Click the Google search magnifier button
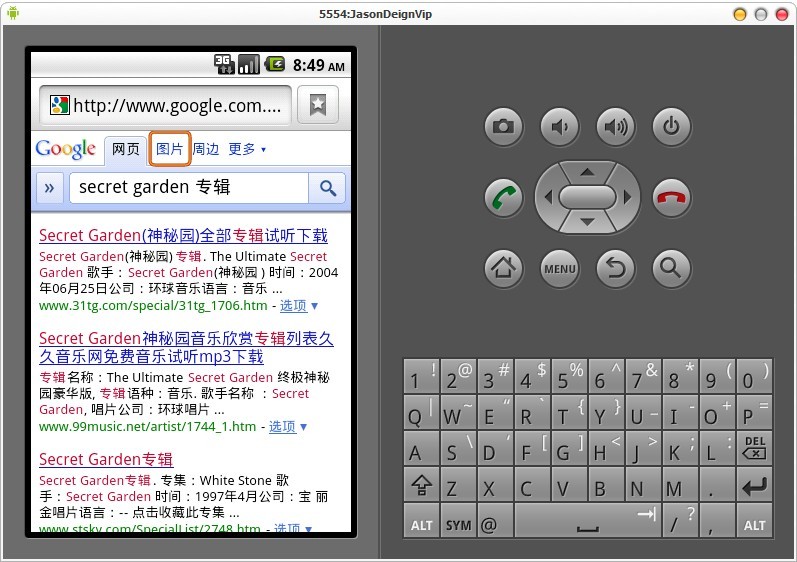Image resolution: width=797 pixels, height=562 pixels. click(x=327, y=188)
